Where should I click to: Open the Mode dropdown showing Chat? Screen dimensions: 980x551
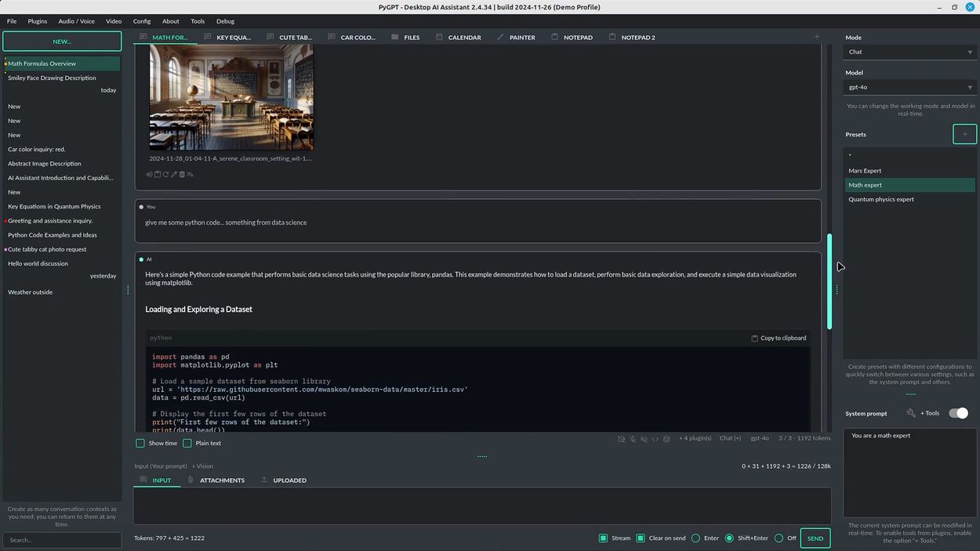[909, 52]
